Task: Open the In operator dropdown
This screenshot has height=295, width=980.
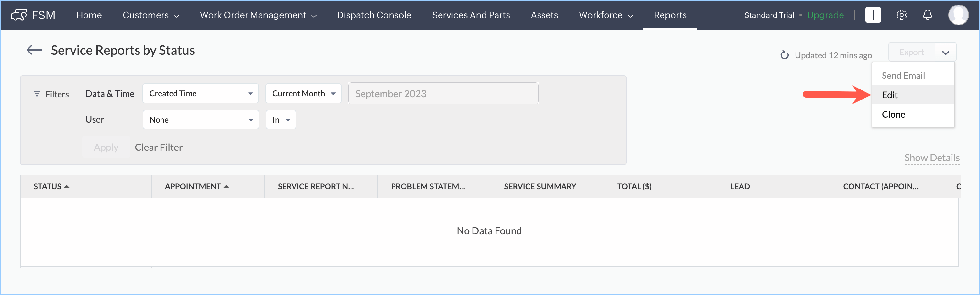Action: [x=281, y=119]
